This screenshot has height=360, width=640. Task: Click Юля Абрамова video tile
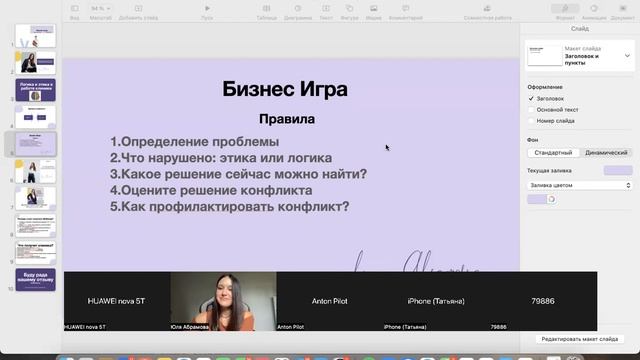223,301
